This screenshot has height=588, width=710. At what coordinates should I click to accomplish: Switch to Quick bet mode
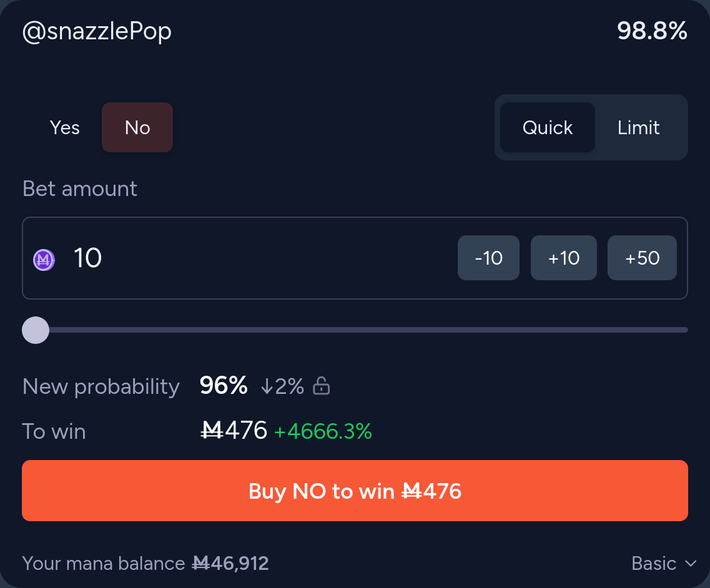coord(547,128)
